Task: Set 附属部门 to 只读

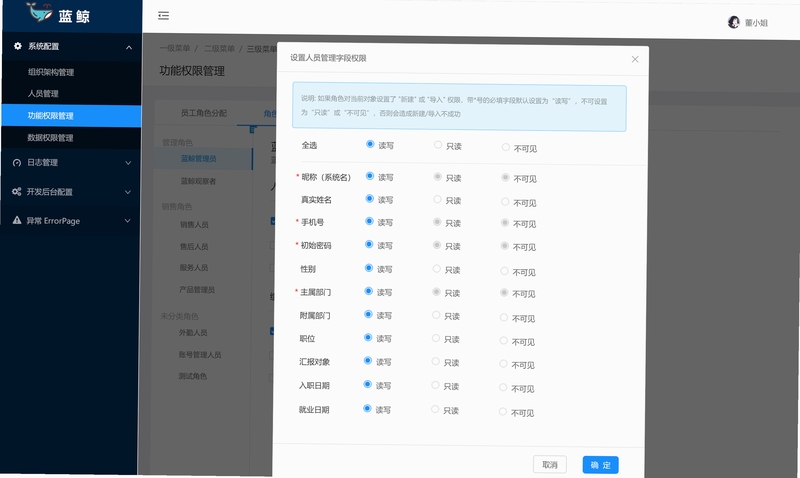Action: click(x=436, y=315)
